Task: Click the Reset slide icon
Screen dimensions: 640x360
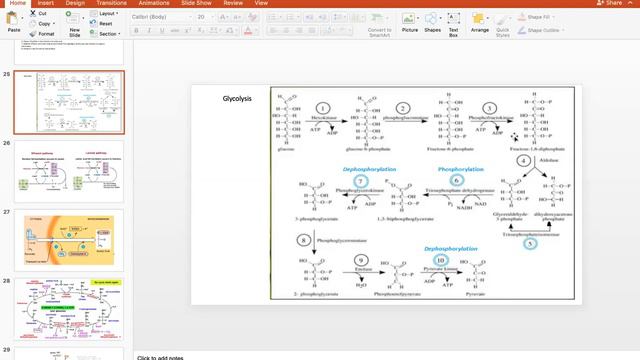Action: (x=93, y=23)
